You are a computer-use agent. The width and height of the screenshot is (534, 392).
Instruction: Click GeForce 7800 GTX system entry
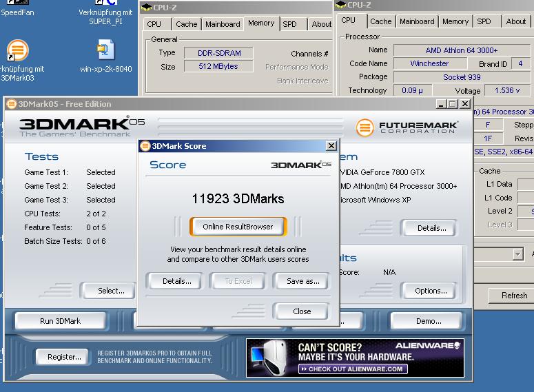(x=382, y=172)
